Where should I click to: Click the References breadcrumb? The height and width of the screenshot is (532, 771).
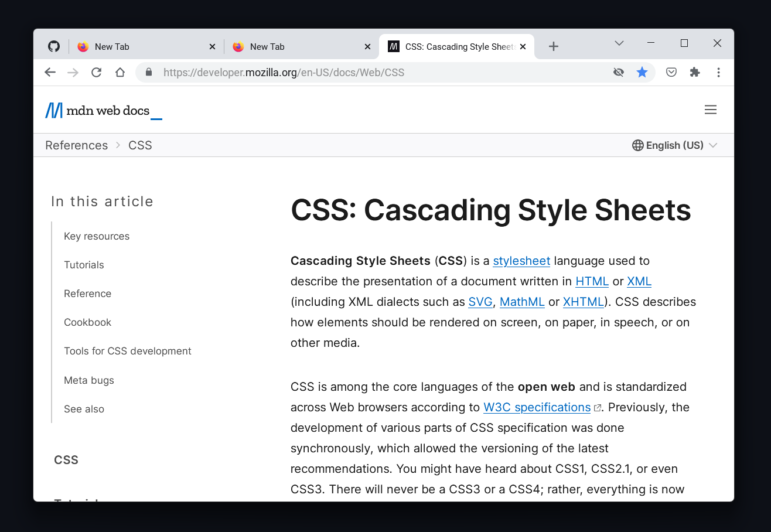77,145
